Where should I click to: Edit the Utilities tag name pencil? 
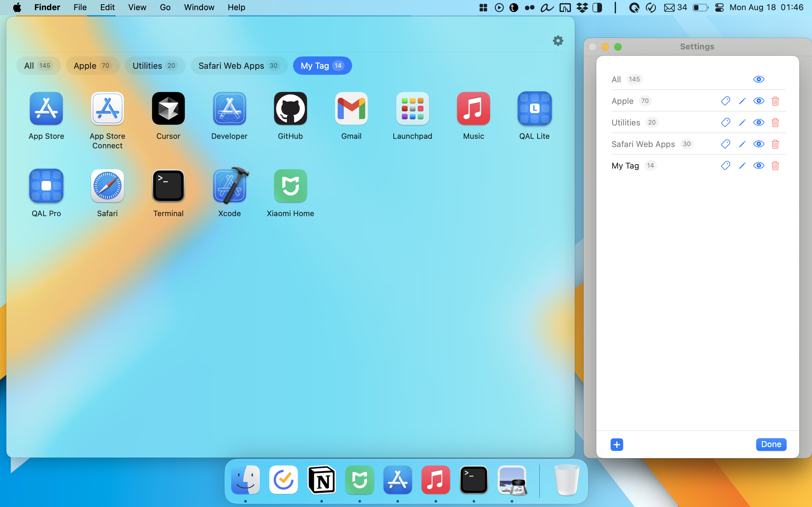click(x=742, y=123)
